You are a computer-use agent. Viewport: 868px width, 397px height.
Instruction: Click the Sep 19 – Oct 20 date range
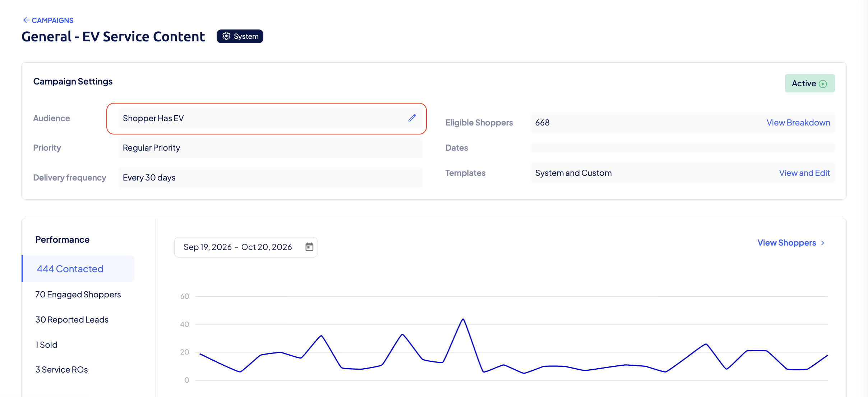click(238, 247)
